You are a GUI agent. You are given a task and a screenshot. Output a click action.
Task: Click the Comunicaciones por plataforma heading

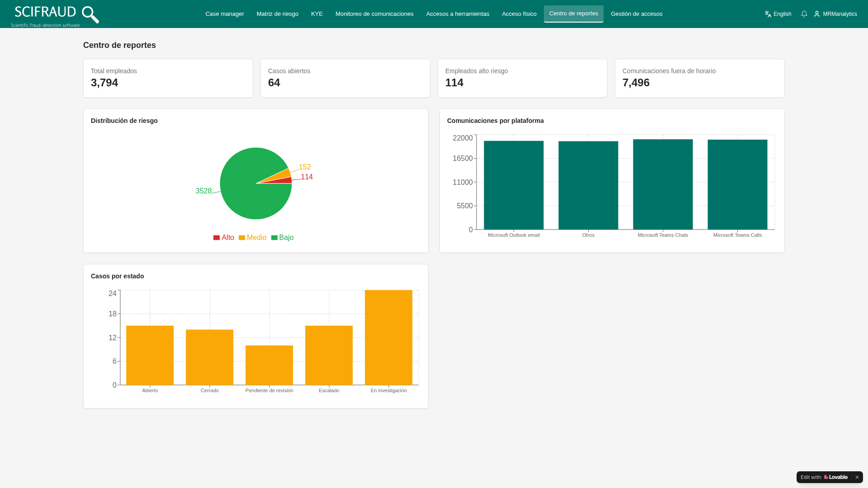coord(495,121)
